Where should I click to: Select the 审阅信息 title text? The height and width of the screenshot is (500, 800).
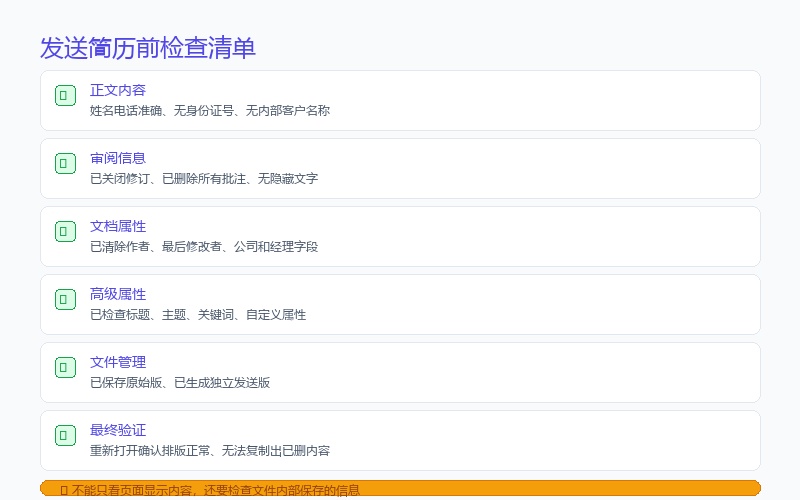[x=118, y=158]
